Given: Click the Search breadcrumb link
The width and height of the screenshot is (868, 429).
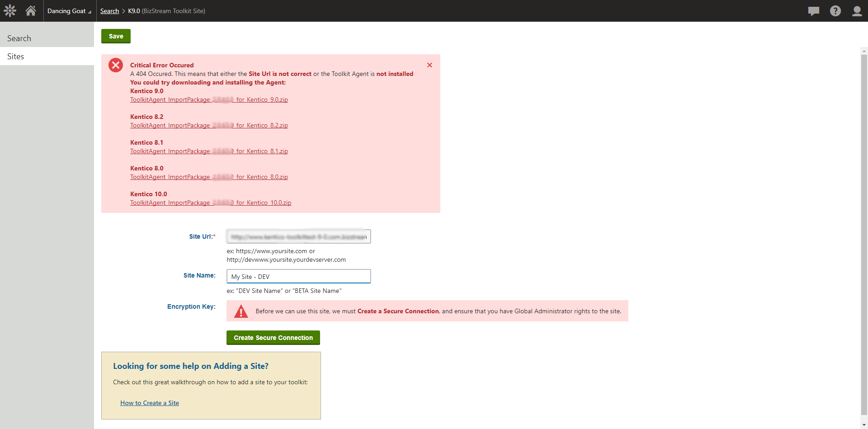Looking at the screenshot, I should [x=109, y=11].
